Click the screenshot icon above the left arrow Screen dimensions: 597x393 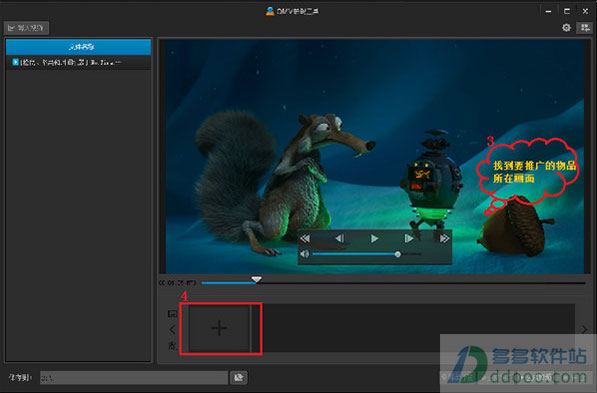(172, 313)
